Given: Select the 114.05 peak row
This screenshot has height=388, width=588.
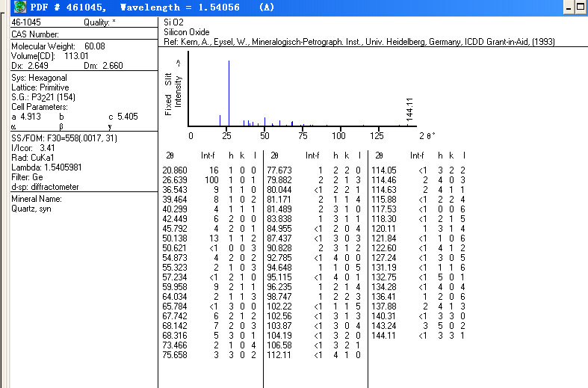Looking at the screenshot, I should [x=419, y=170].
